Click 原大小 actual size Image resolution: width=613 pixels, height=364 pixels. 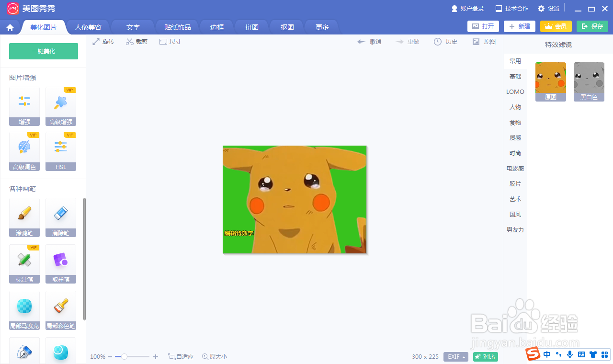[215, 357]
